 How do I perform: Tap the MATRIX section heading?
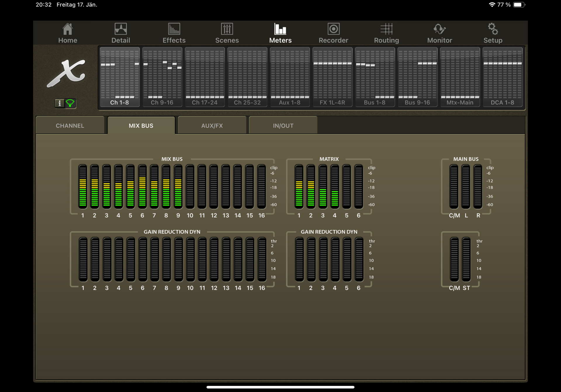[329, 159]
